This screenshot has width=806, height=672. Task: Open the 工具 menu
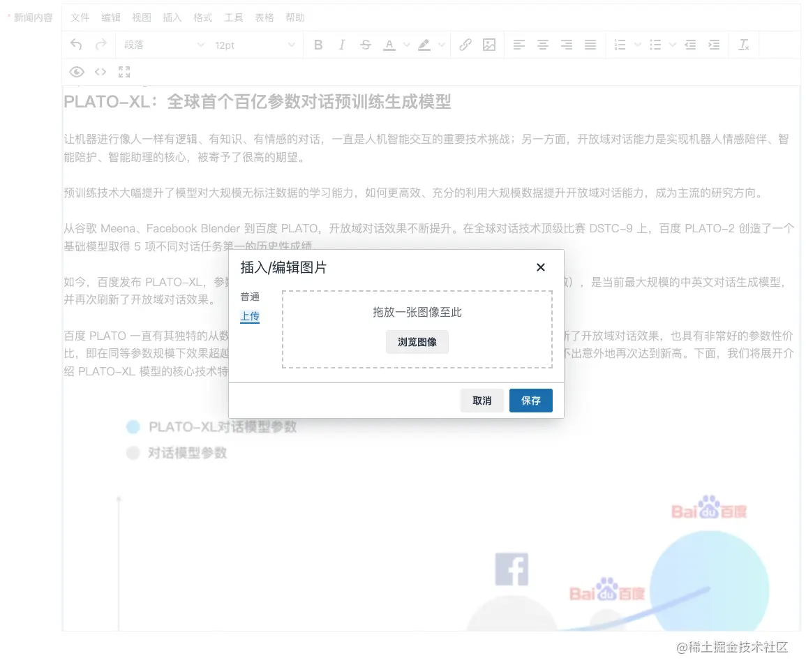(x=233, y=17)
